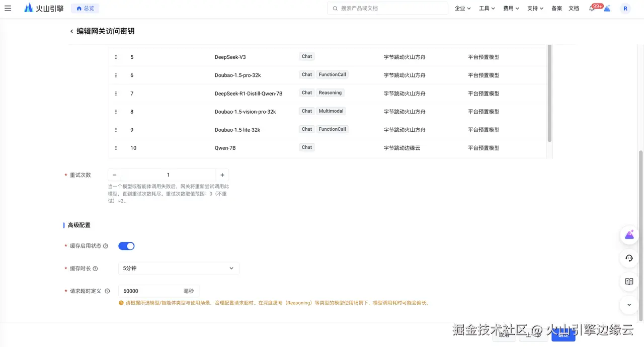Show help tooltip for 缓存时长
Screen dimensions: 644x347
pyautogui.click(x=95, y=269)
